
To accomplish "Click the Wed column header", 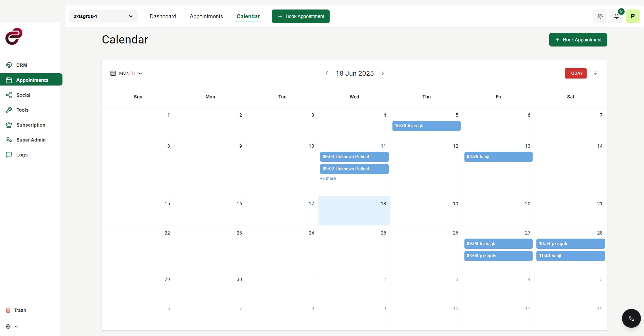I will point(354,97).
